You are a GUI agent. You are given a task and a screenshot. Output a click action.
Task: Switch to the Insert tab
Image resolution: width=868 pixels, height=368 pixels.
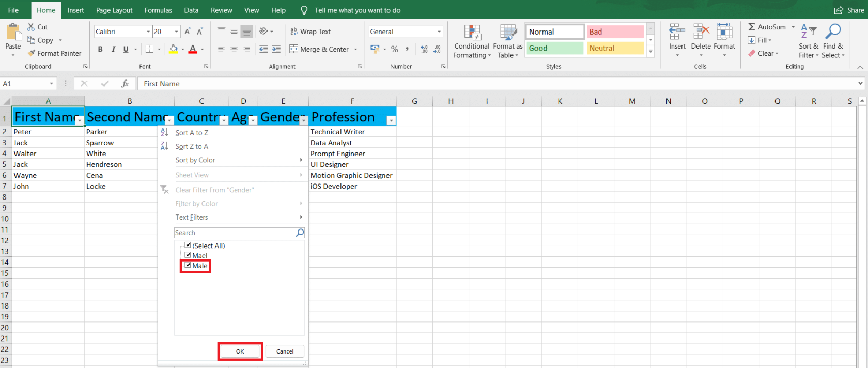pos(75,10)
